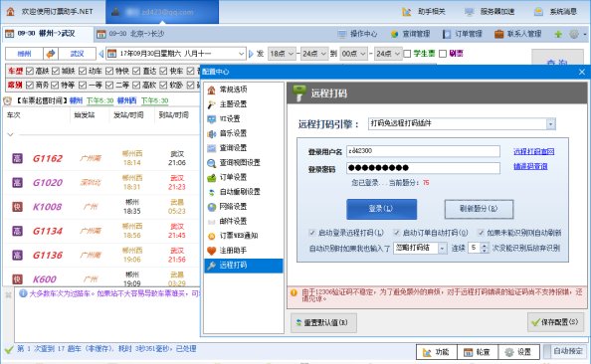591x364 pixels.
Task: Switch to the 09-30 郴州->武汉 tab
Action: tap(47, 34)
